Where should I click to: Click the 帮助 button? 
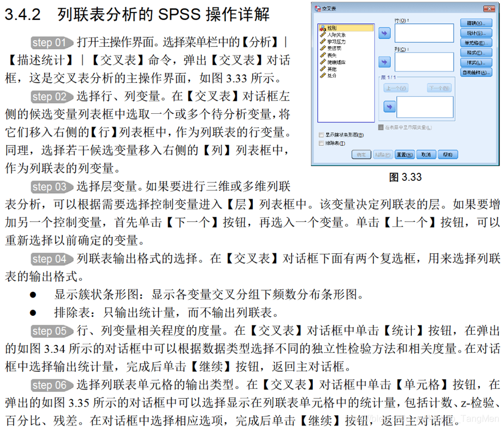click(448, 155)
